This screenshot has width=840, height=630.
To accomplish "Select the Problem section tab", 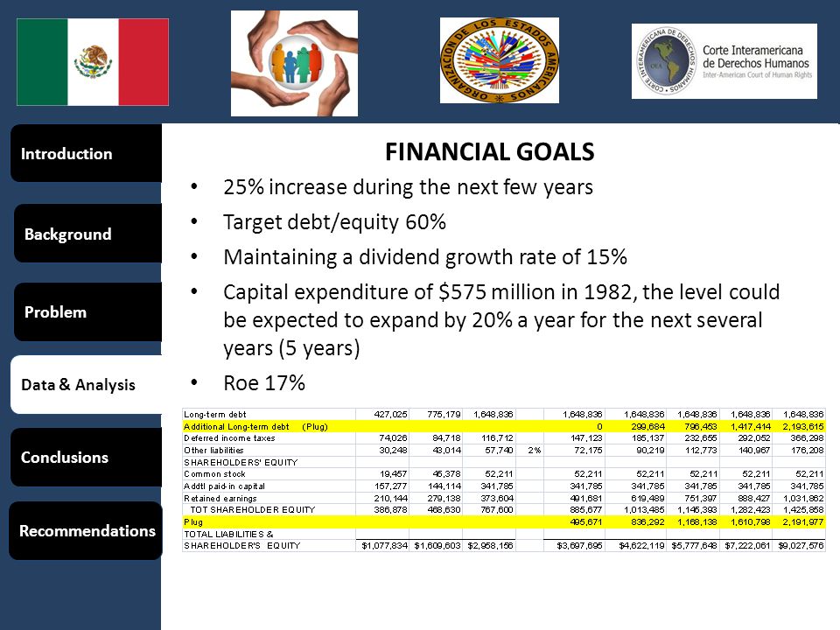I will pyautogui.click(x=87, y=311).
